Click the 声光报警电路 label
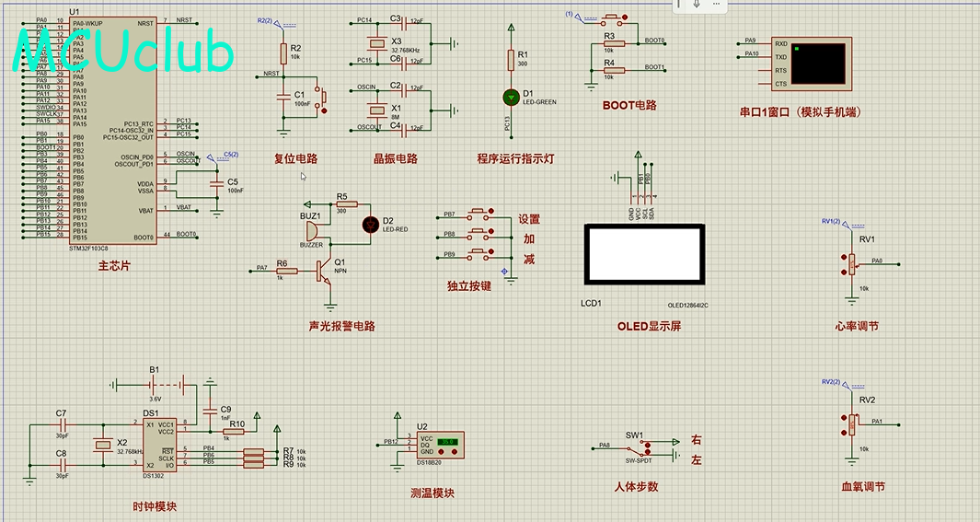 342,326
